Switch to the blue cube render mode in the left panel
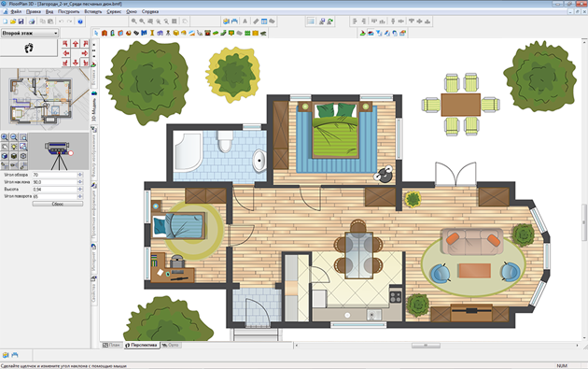The image size is (588, 369). (x=5, y=156)
